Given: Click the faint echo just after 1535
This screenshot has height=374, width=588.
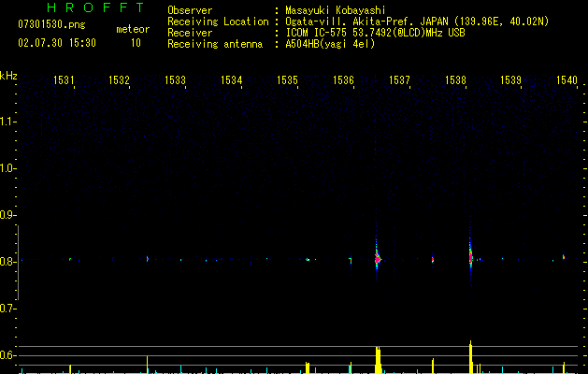Looking at the screenshot, I should pos(308,259).
